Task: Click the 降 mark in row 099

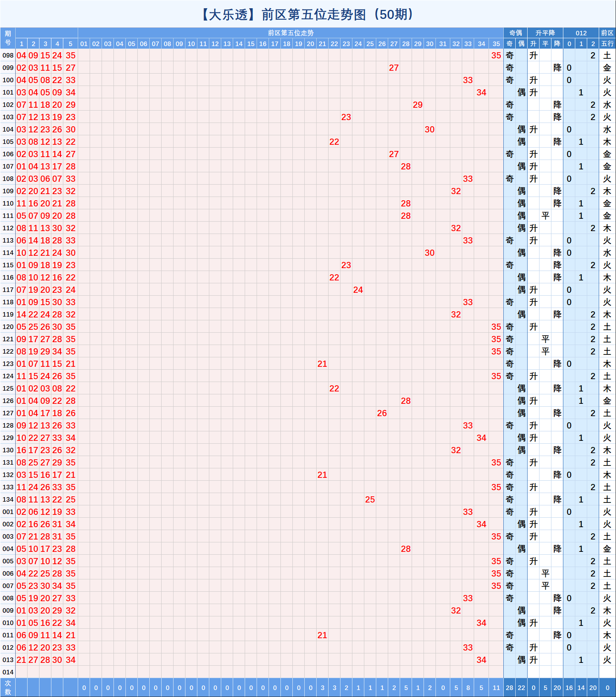Action: pyautogui.click(x=557, y=68)
